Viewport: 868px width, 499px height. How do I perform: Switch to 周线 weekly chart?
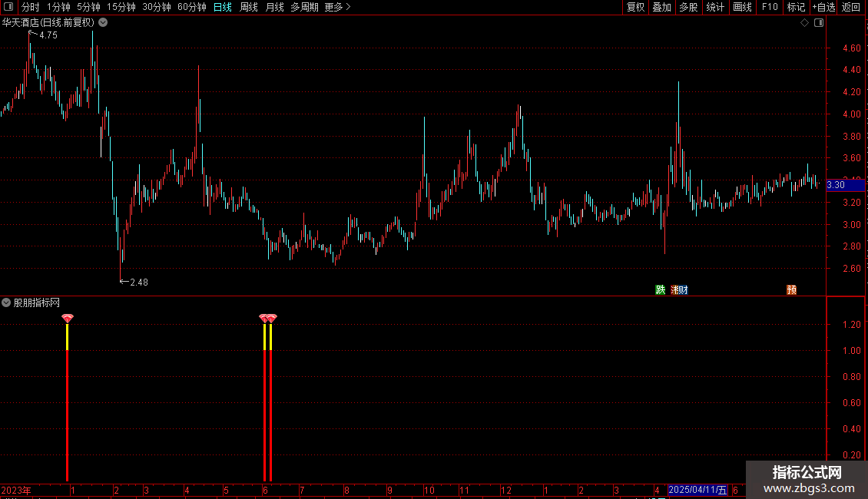[x=249, y=7]
